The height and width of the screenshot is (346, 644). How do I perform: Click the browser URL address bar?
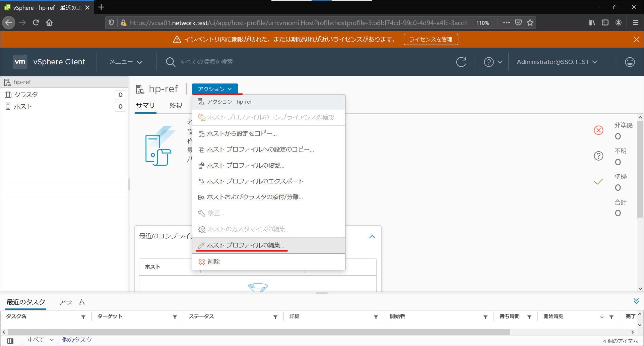298,23
